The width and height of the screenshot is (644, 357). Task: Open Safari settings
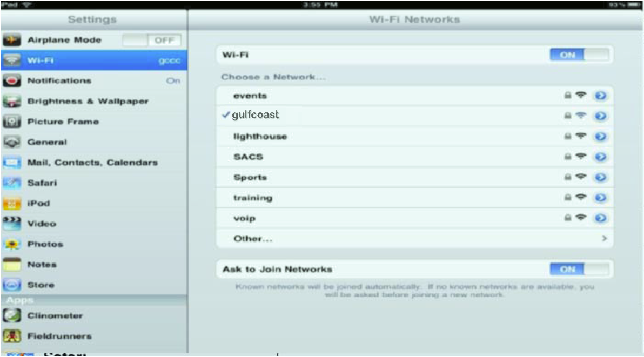pos(93,183)
